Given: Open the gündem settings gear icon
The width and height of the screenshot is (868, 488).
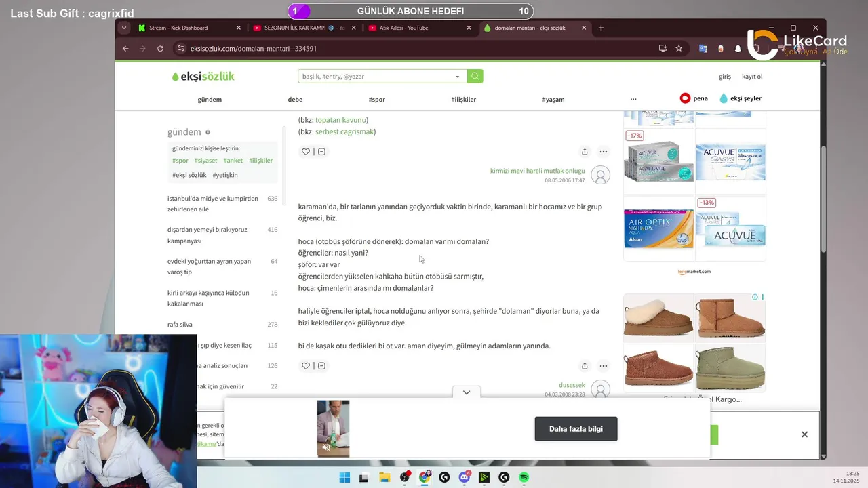Looking at the screenshot, I should click(208, 132).
